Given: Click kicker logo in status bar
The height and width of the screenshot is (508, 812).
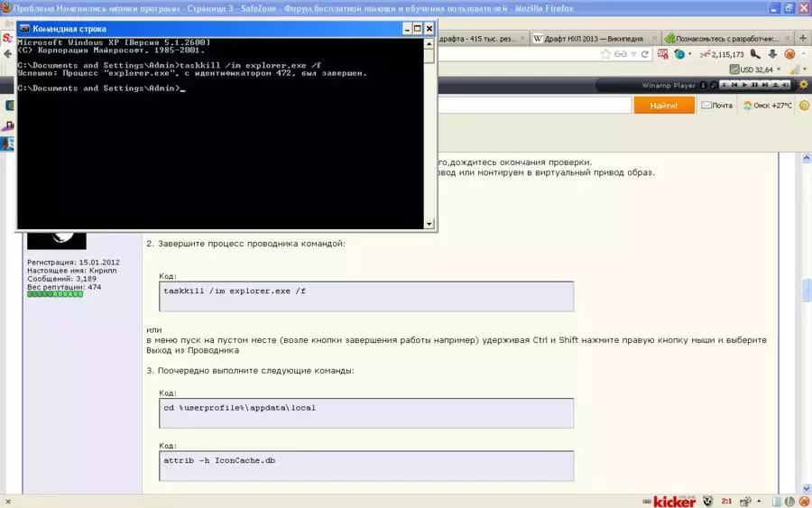Looking at the screenshot, I should pos(675,502).
